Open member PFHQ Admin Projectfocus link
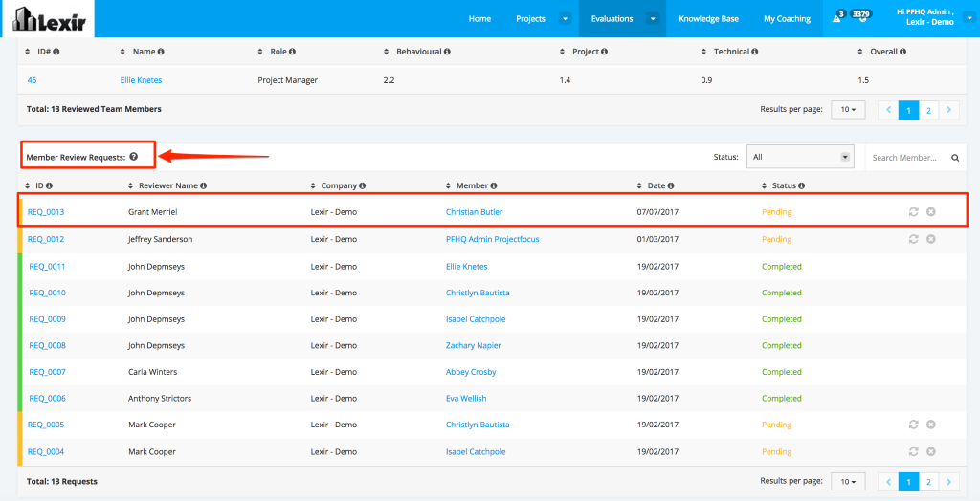The image size is (980, 501). point(493,239)
